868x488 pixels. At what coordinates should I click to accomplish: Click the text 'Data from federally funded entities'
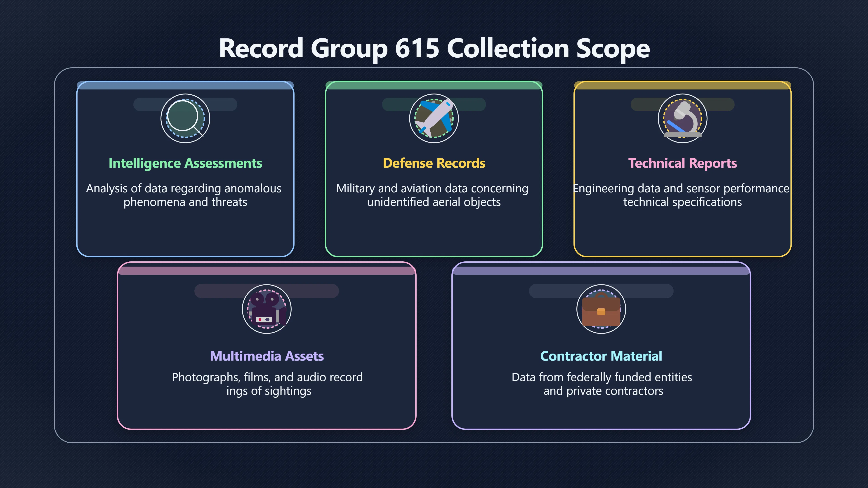602,378
